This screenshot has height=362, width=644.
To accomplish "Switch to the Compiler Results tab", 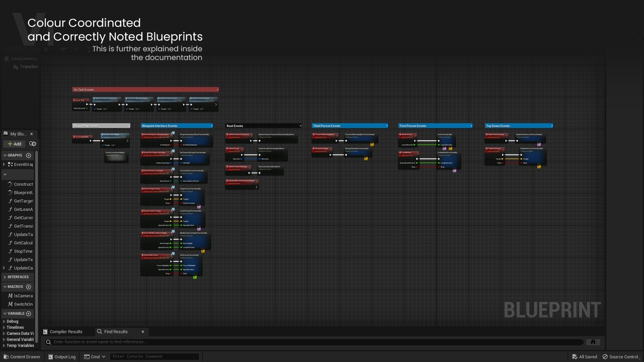I will 63,332.
